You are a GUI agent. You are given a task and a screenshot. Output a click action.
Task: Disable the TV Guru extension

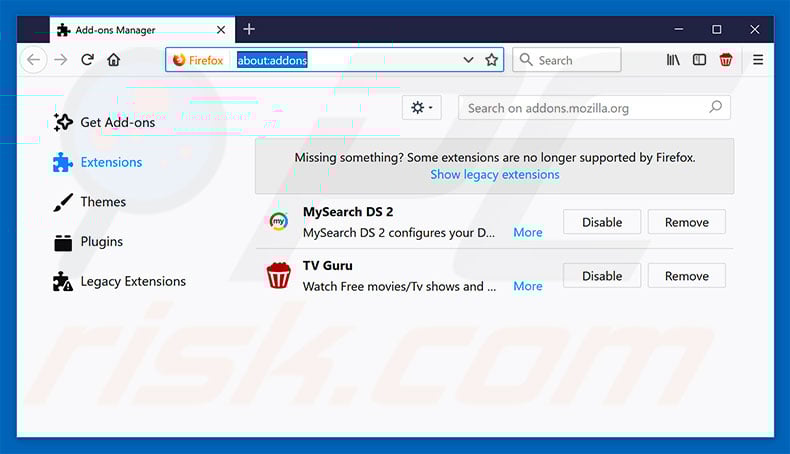coord(602,276)
